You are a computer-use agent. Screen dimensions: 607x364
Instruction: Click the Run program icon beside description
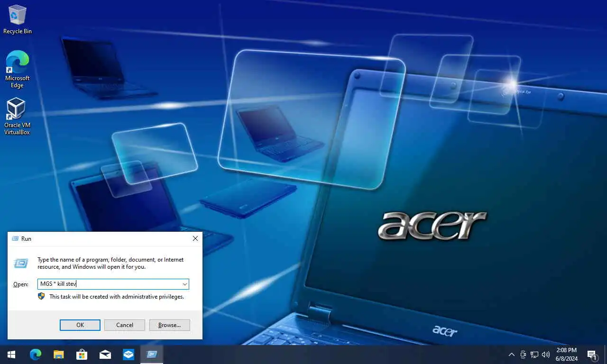(x=20, y=263)
